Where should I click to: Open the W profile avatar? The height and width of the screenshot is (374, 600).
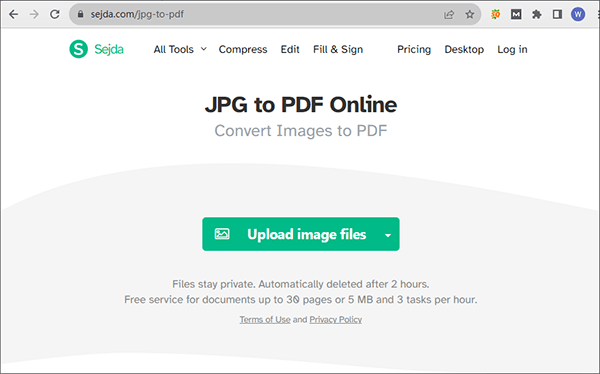578,15
